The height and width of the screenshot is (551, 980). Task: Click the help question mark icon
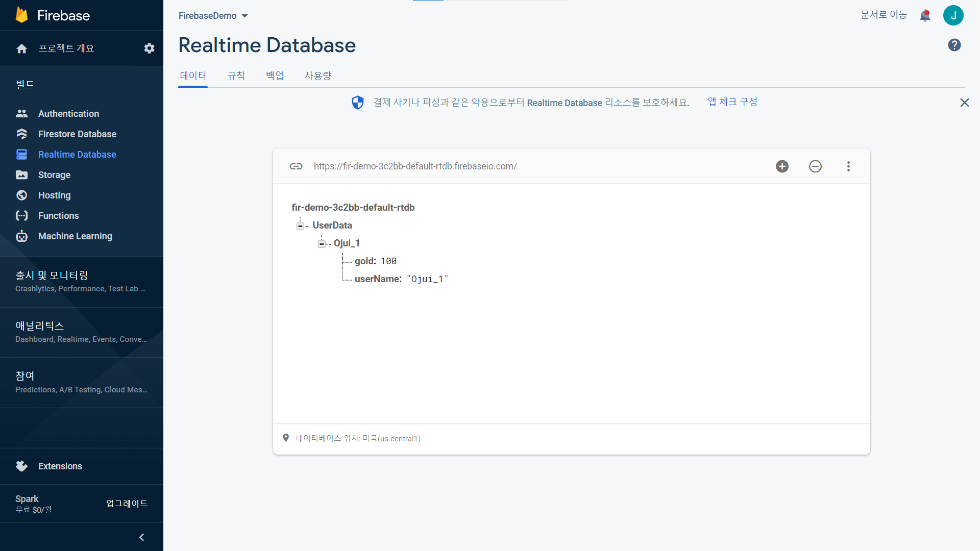(x=954, y=45)
